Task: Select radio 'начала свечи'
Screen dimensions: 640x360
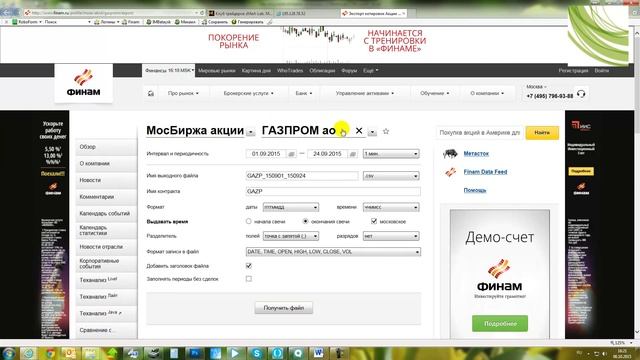Action: (249, 221)
